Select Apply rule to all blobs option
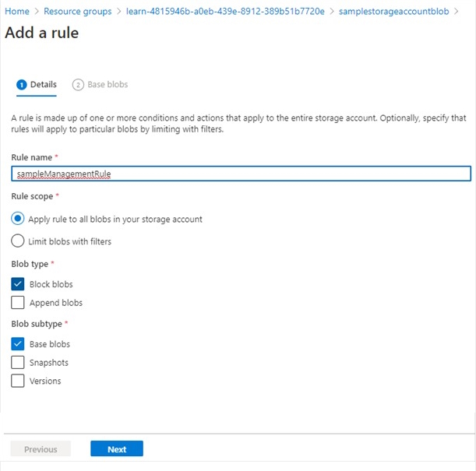This screenshot has width=476, height=471. pyautogui.click(x=18, y=219)
